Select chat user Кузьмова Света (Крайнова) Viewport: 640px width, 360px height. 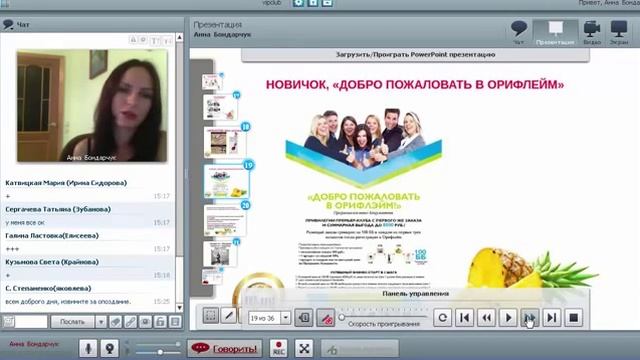52,262
